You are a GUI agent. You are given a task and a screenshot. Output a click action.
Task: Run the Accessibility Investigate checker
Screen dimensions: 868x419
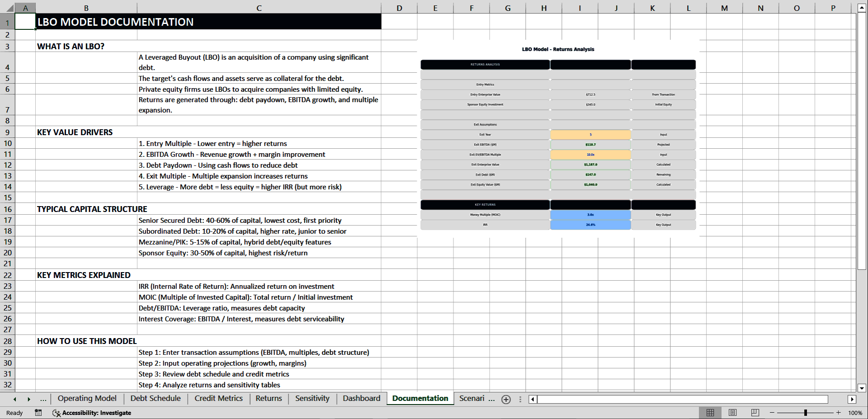(92, 413)
